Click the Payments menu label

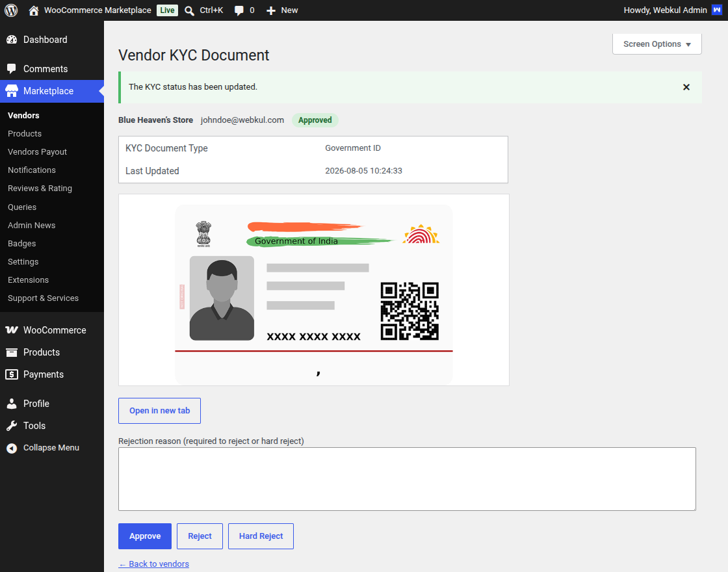click(x=44, y=374)
